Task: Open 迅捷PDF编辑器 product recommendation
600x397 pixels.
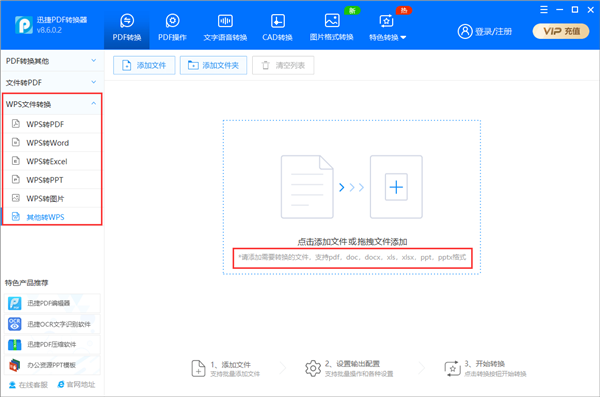Action: click(52, 303)
